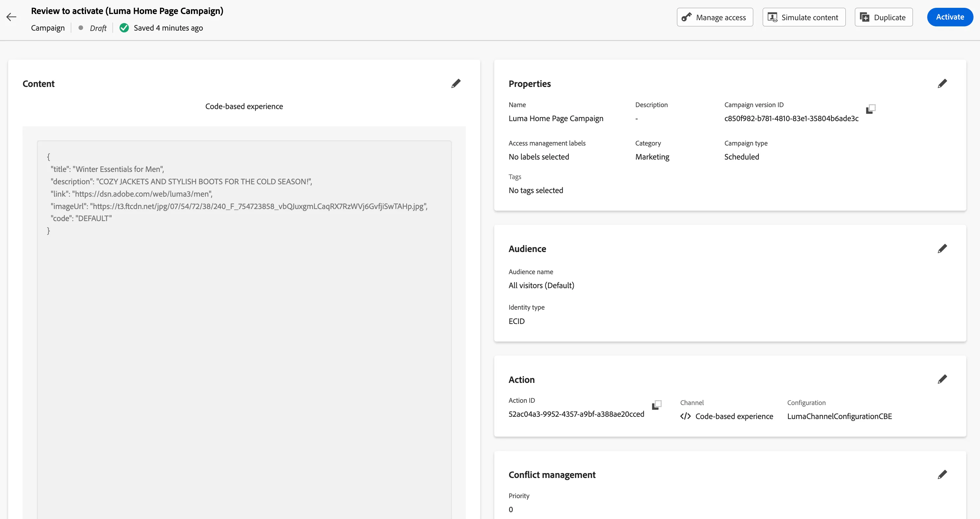Click 'No labels selected' text

click(x=539, y=157)
